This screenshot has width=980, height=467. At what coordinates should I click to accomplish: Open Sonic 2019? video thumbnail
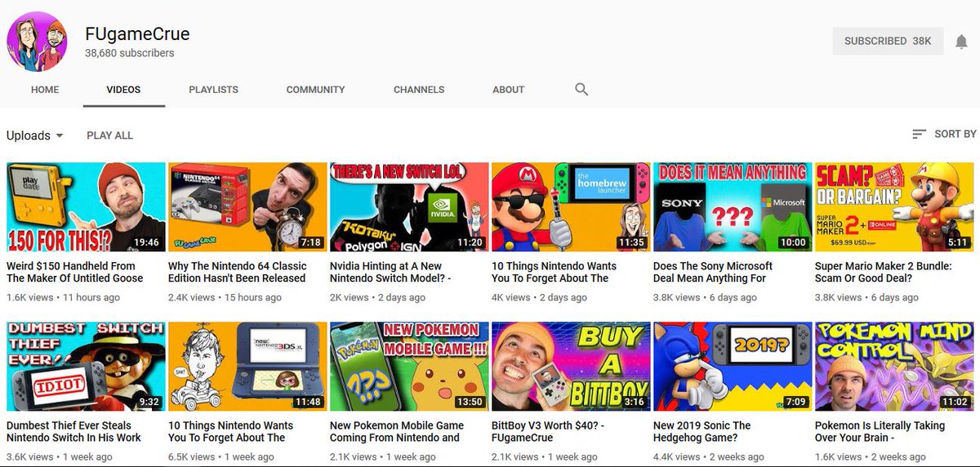click(x=733, y=366)
